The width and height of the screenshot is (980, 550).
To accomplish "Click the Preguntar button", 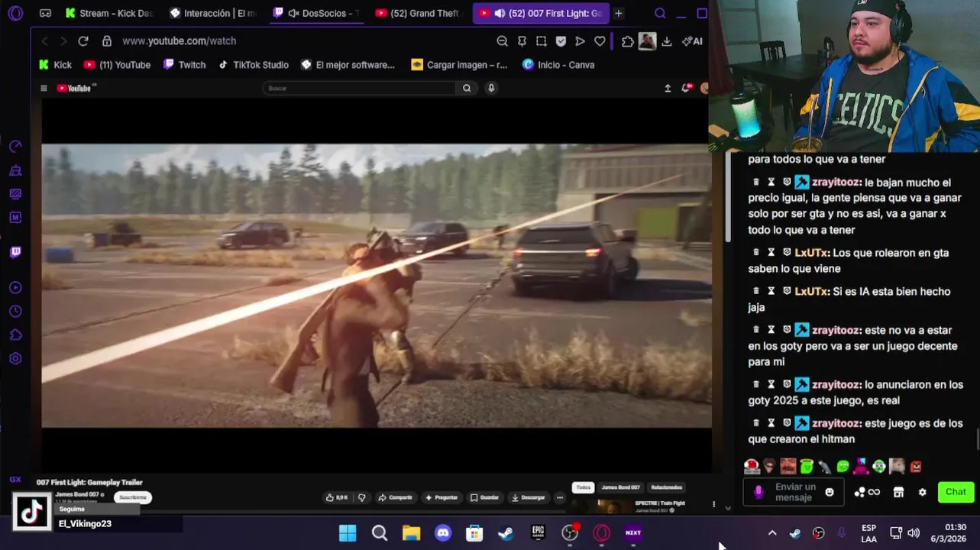I will [441, 497].
